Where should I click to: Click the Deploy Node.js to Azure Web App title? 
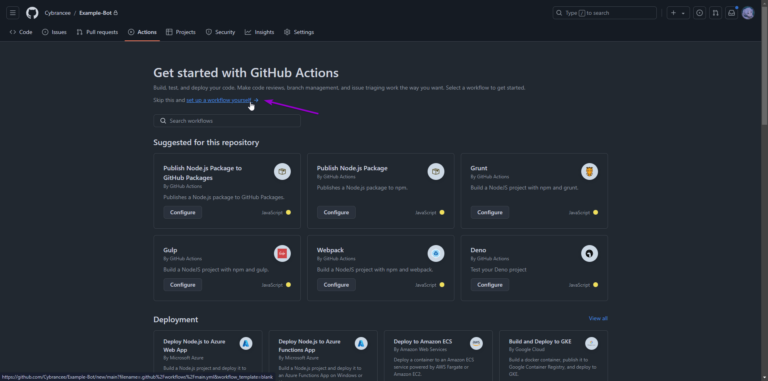click(194, 346)
